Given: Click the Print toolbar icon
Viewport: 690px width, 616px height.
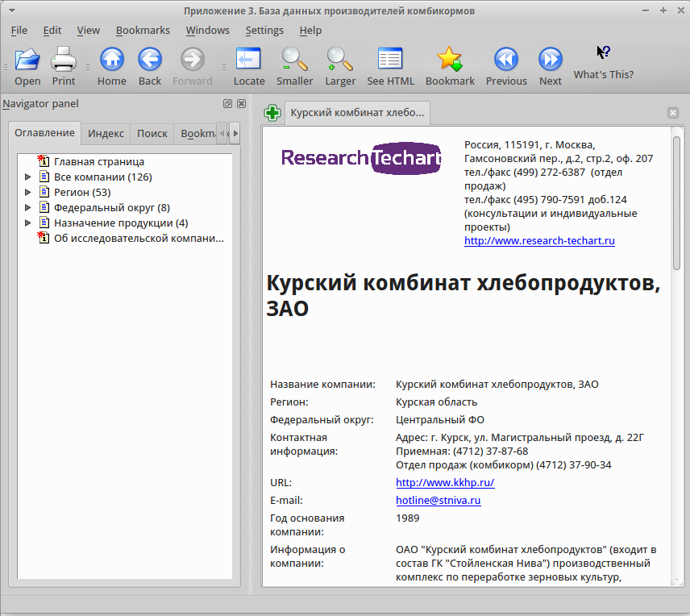Looking at the screenshot, I should tap(64, 60).
